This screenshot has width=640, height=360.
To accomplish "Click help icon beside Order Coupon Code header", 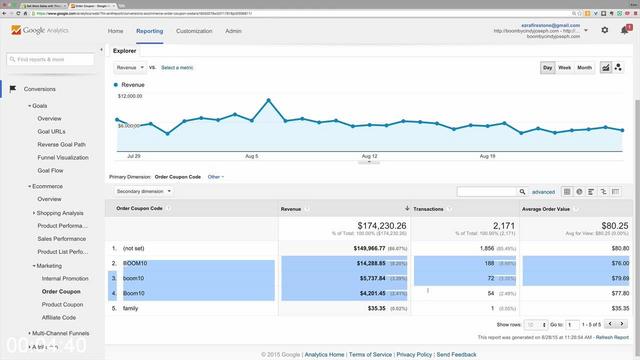I will pyautogui.click(x=168, y=208).
